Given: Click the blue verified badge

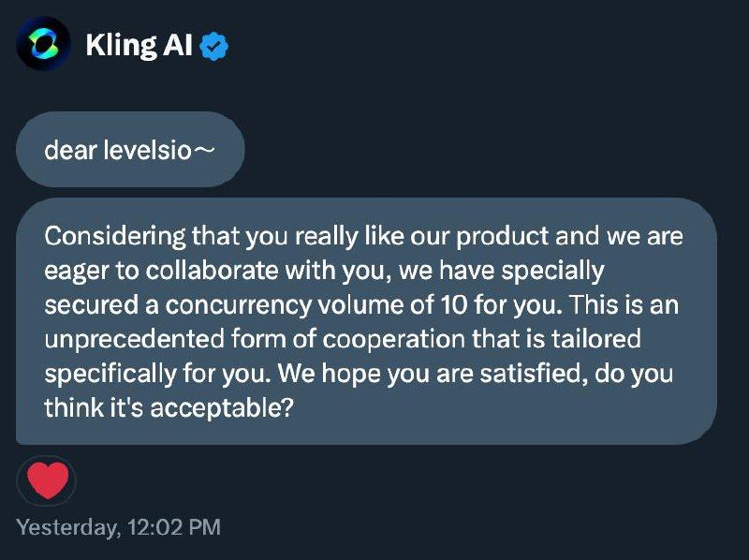Looking at the screenshot, I should (215, 45).
